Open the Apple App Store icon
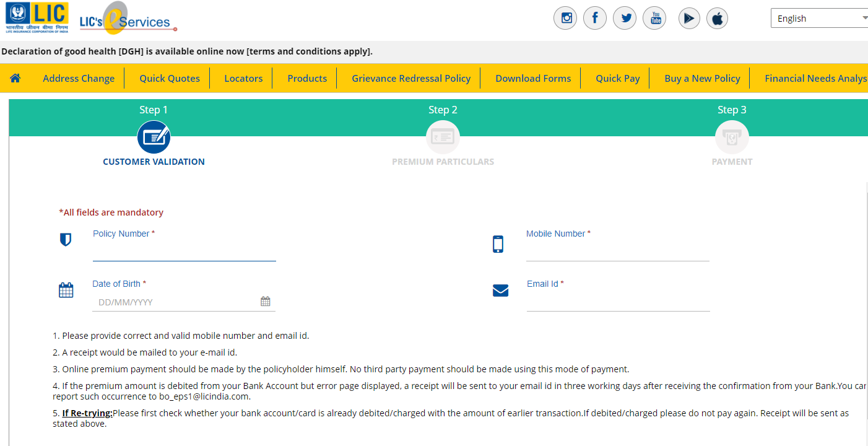 point(717,19)
